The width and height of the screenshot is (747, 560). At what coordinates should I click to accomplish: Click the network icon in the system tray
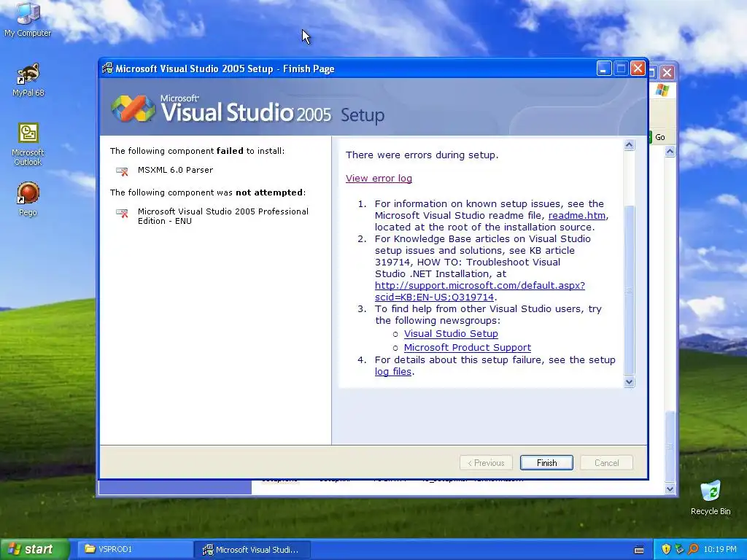point(679,549)
